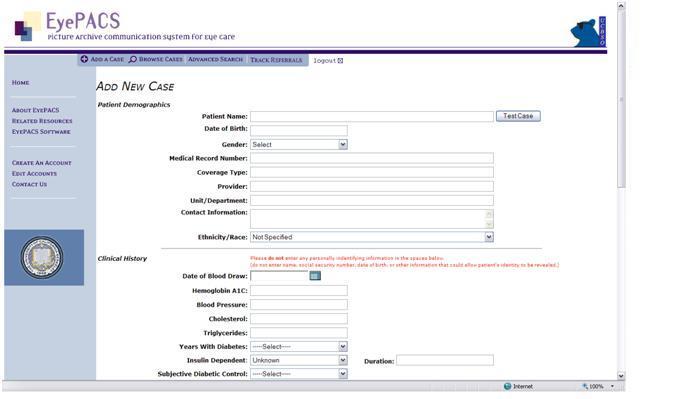This screenshot has width=683, height=399.
Task: Open Add a Case tab
Action: coord(102,59)
